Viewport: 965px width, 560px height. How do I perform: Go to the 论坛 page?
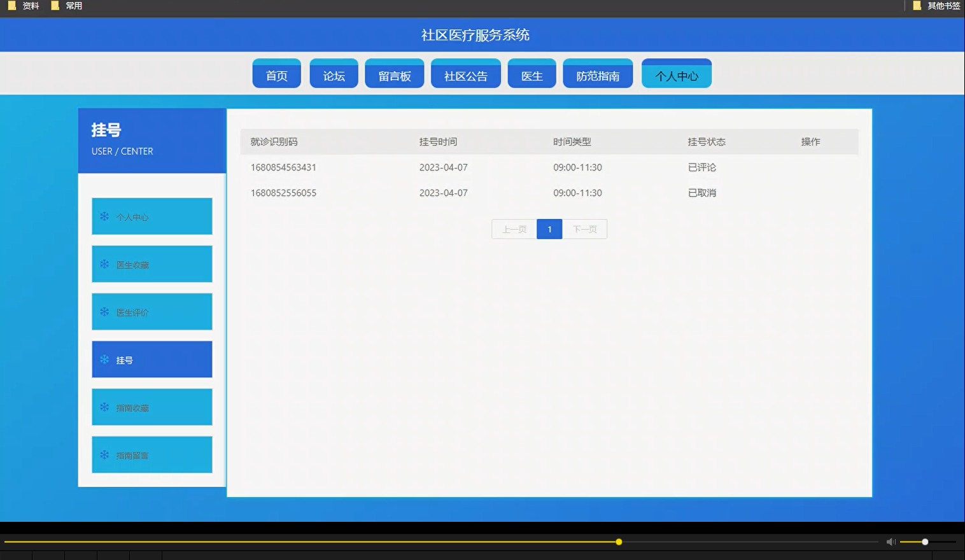tap(334, 74)
